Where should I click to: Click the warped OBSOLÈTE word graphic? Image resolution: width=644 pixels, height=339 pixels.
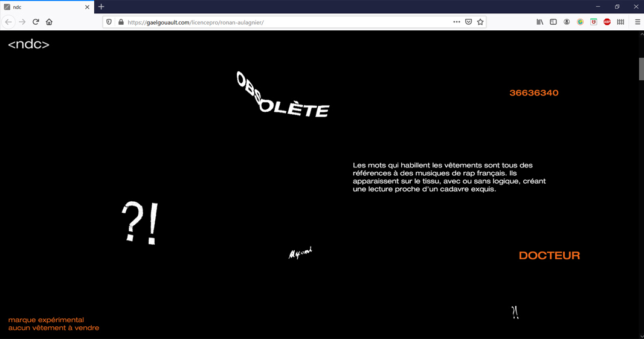tap(282, 97)
